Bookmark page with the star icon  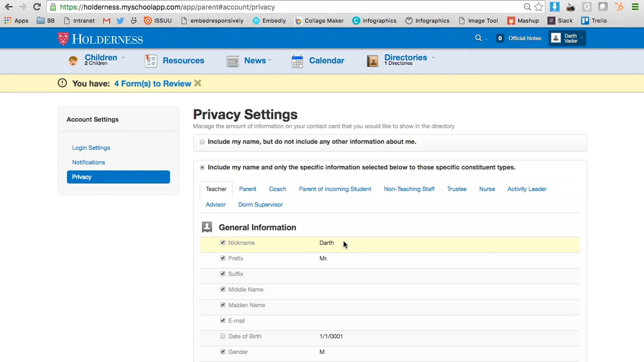[x=539, y=7]
